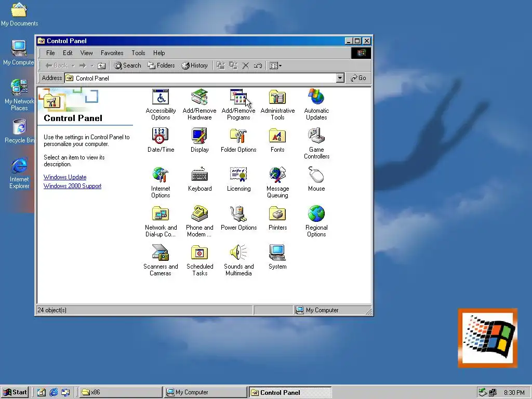
Task: Follow the Windows 2000 Support link
Action: [x=72, y=186]
